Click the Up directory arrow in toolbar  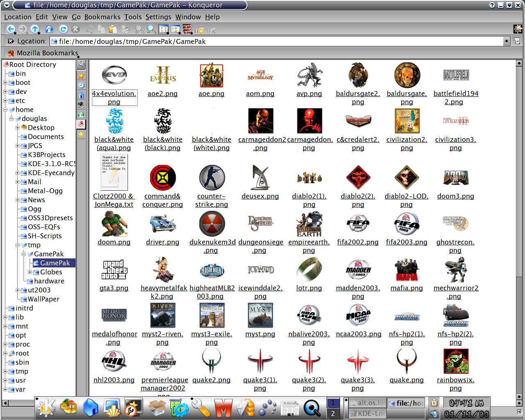[x=35, y=29]
